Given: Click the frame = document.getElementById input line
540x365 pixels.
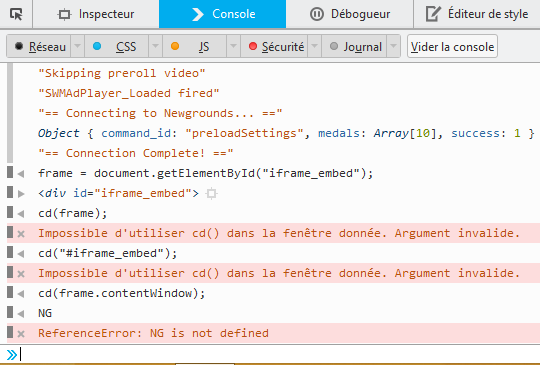Looking at the screenshot, I should [x=205, y=173].
